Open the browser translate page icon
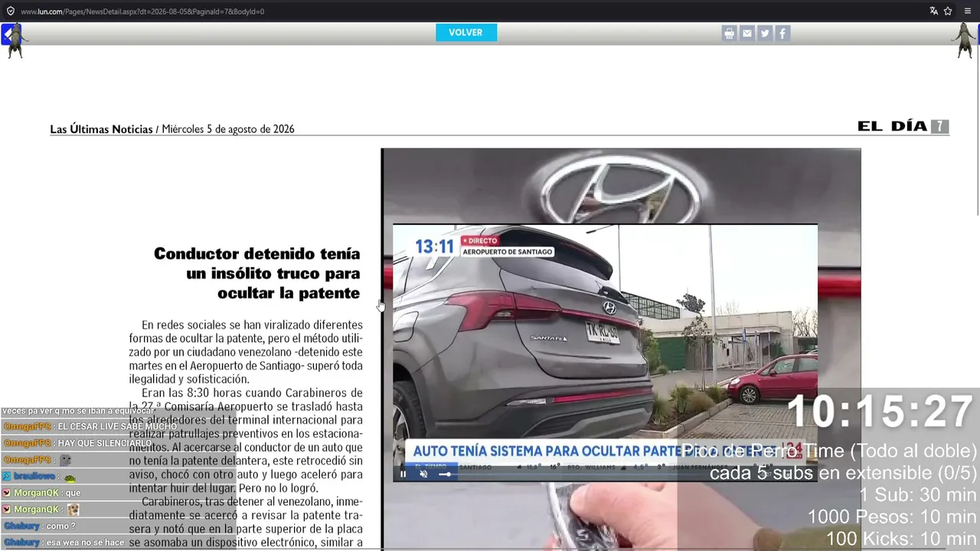Viewport: 980px width, 551px height. [934, 11]
